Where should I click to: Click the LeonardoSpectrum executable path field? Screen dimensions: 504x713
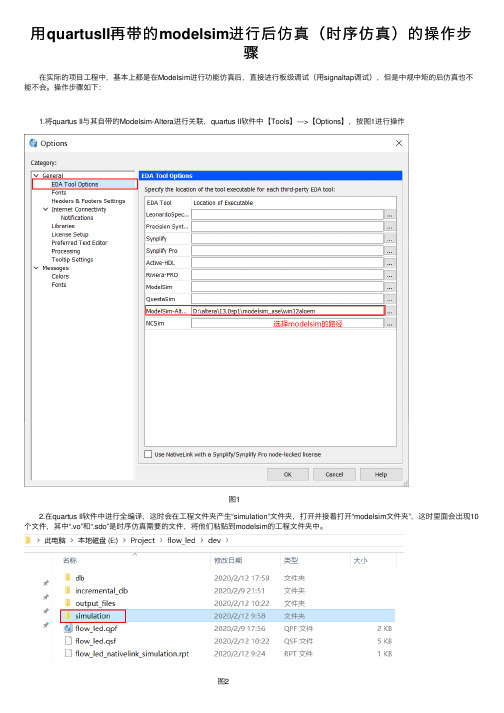click(x=287, y=214)
